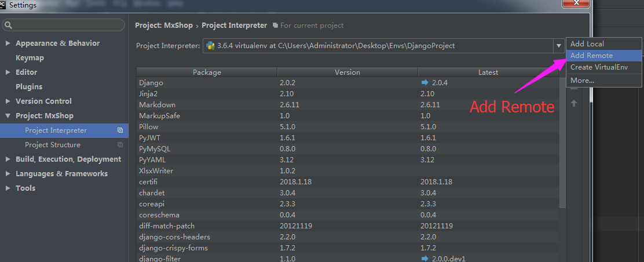Screen dimensions: 644x262
Task: Select the django-crispy-forms package row
Action: 347,248
